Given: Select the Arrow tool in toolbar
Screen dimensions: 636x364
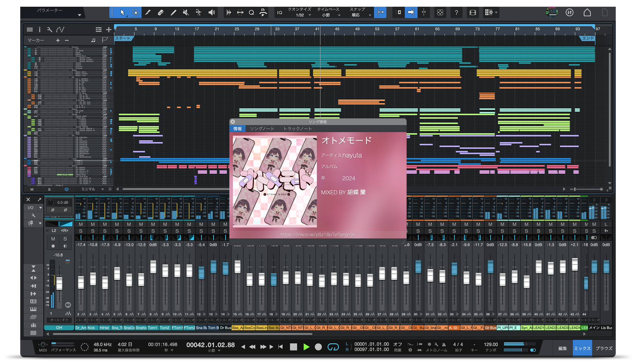Looking at the screenshot, I should coord(122,13).
